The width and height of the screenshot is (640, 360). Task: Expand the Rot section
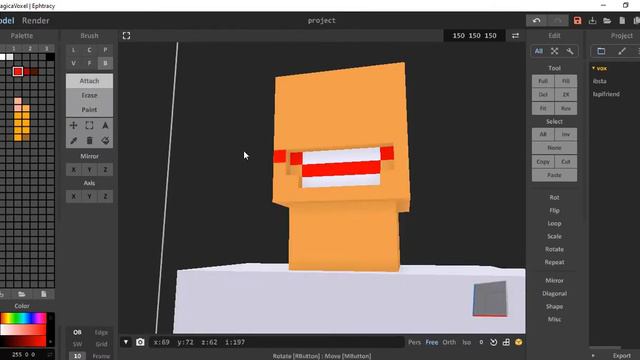pos(554,197)
